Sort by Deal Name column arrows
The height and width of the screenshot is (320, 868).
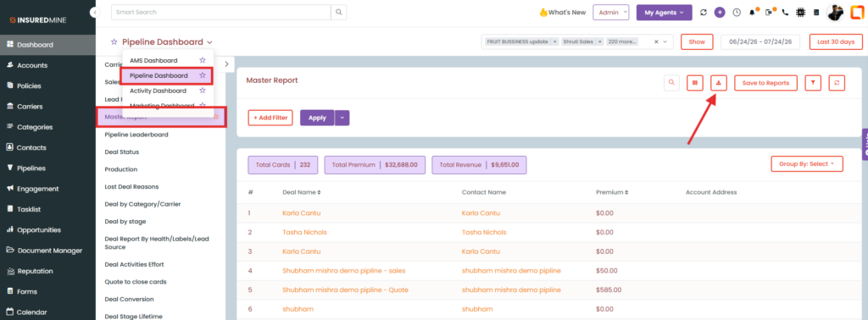pos(319,192)
